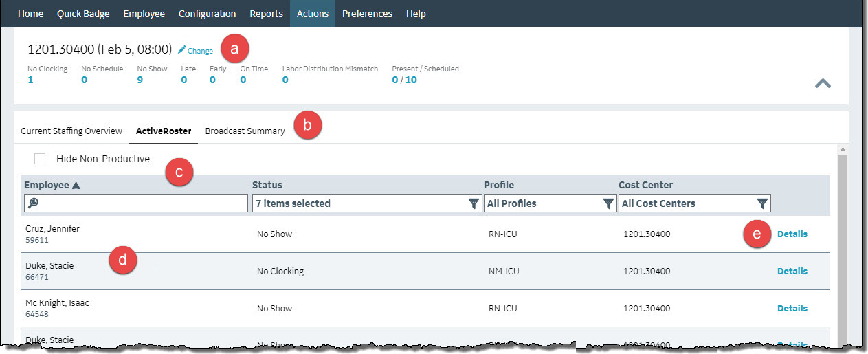Screen dimensions: 868x354
Task: Open Details for Cruz, Jennifer
Action: (x=792, y=234)
